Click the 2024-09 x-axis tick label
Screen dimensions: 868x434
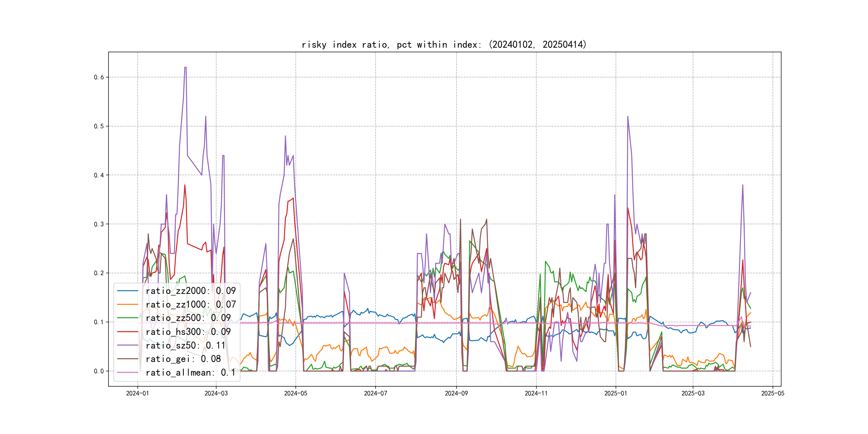(456, 393)
